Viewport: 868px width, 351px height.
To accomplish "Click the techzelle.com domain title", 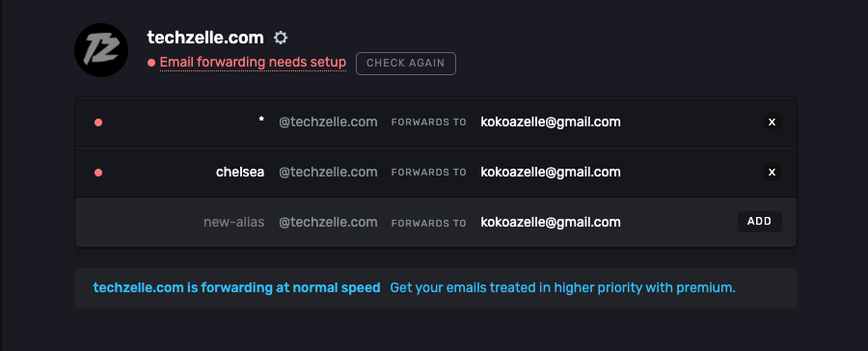I will click(x=205, y=38).
